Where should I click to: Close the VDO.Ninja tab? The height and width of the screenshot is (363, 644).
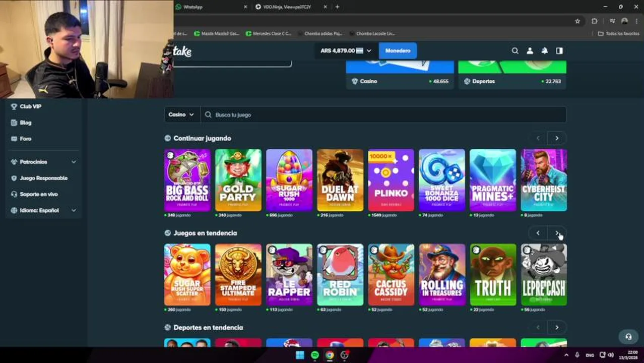pos(325,7)
